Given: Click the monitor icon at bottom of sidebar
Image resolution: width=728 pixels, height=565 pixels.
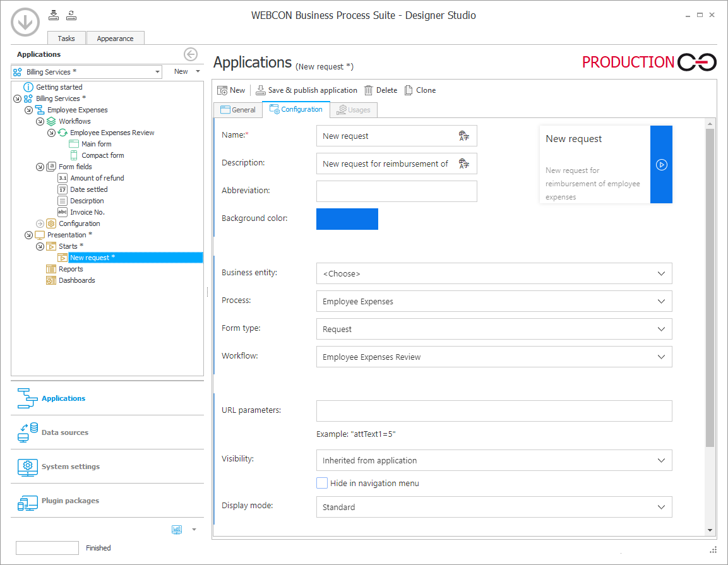Looking at the screenshot, I should coord(177,530).
